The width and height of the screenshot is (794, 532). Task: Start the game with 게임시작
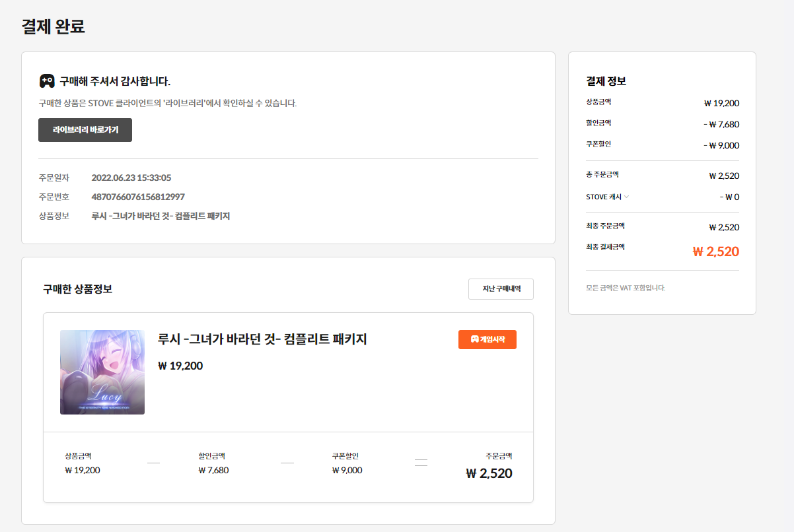(x=487, y=339)
